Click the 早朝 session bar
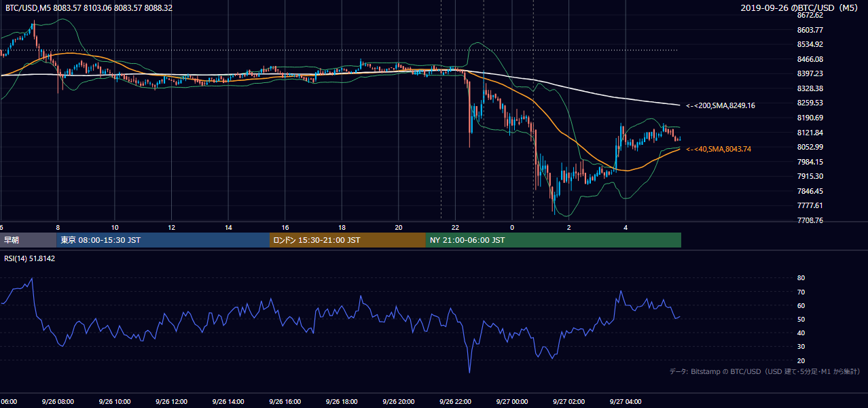 coord(29,240)
